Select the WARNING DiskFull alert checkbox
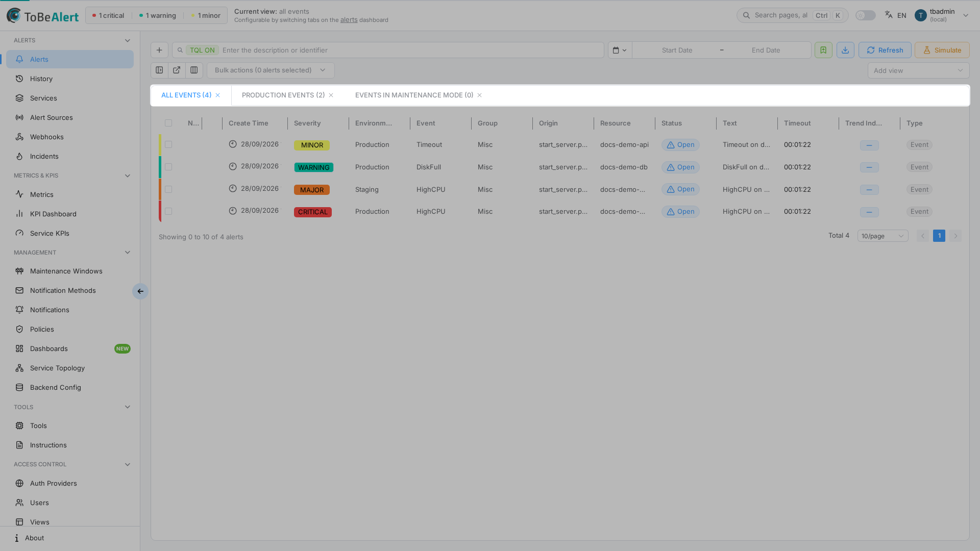This screenshot has width=980, height=551. click(168, 167)
